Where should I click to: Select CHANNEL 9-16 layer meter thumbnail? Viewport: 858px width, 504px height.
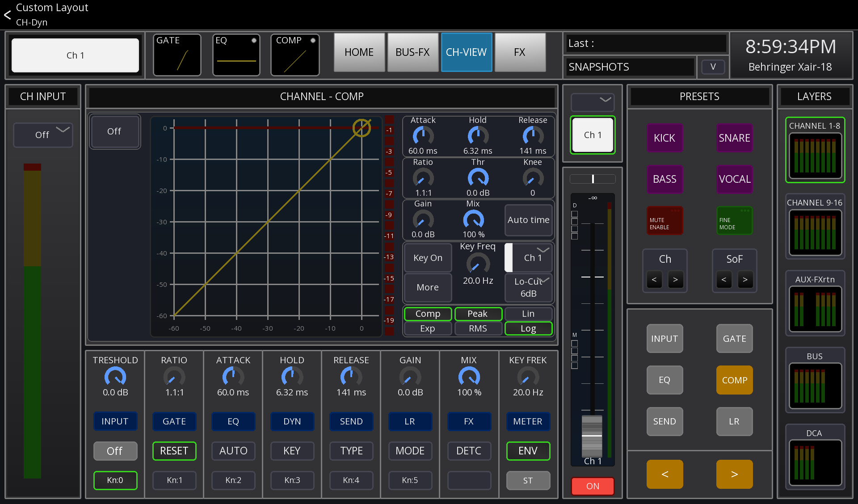(x=815, y=233)
